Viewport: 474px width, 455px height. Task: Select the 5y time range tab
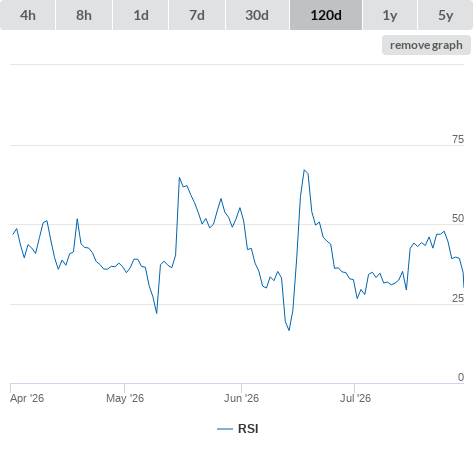[x=445, y=15]
